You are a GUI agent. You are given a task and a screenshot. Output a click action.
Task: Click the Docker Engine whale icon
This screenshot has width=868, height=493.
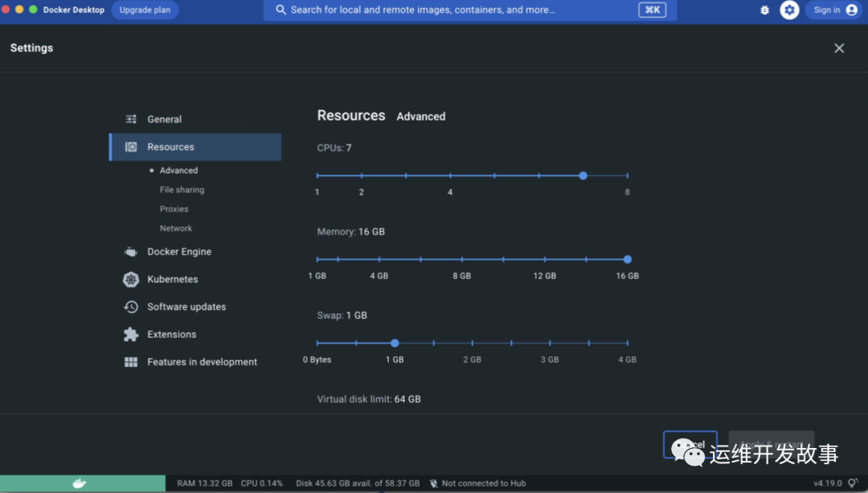(x=131, y=252)
